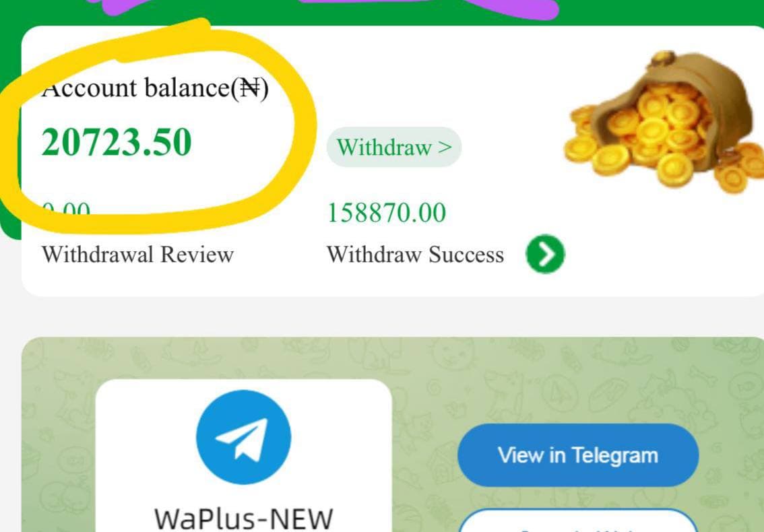This screenshot has height=532, width=764.
Task: Tap the 20723.50 balance amount
Action: (x=117, y=142)
